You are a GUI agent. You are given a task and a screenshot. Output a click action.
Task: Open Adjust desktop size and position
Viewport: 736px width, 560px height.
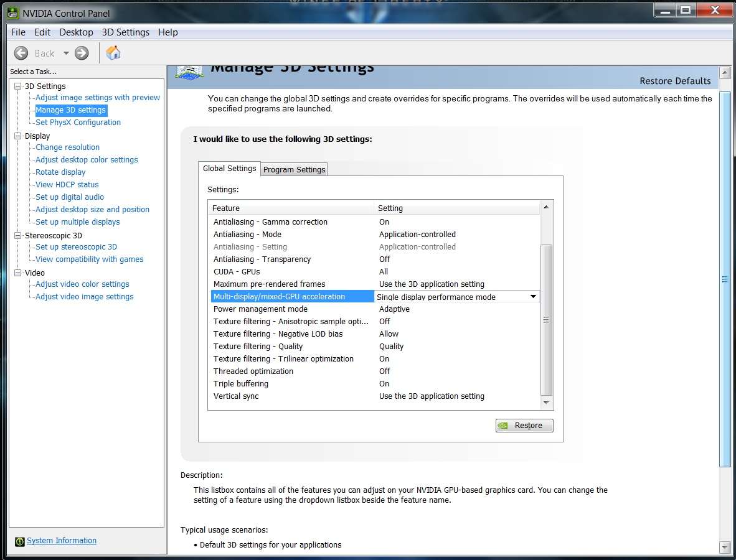(93, 209)
